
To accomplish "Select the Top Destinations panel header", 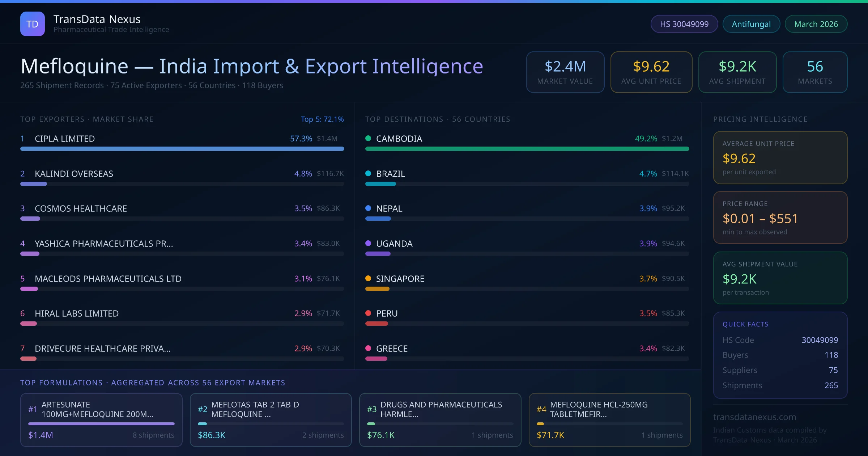I will point(438,119).
